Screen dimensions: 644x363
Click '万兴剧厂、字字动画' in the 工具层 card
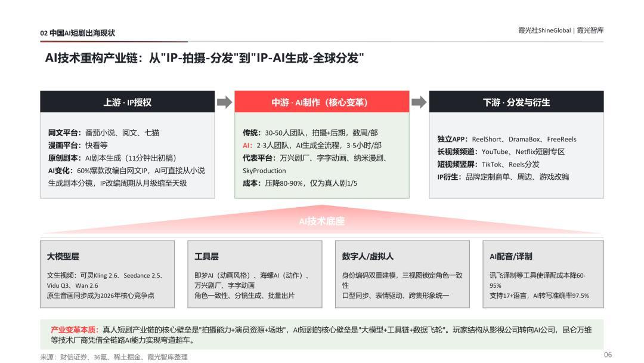224,285
